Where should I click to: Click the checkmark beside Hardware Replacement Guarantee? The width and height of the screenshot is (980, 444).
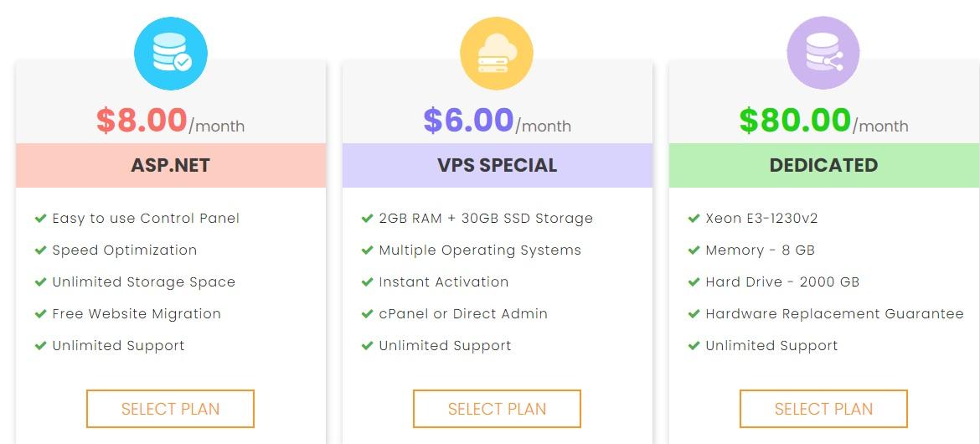[694, 314]
